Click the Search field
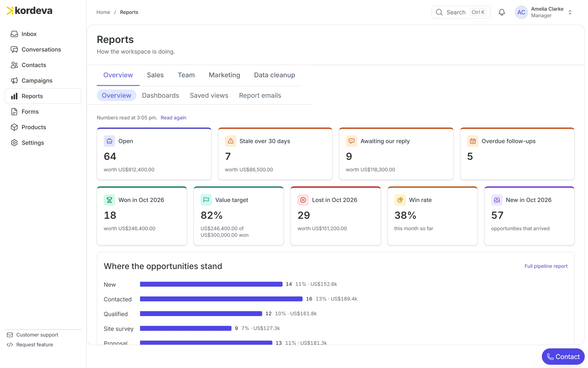The height and width of the screenshot is (368, 588). click(x=461, y=12)
